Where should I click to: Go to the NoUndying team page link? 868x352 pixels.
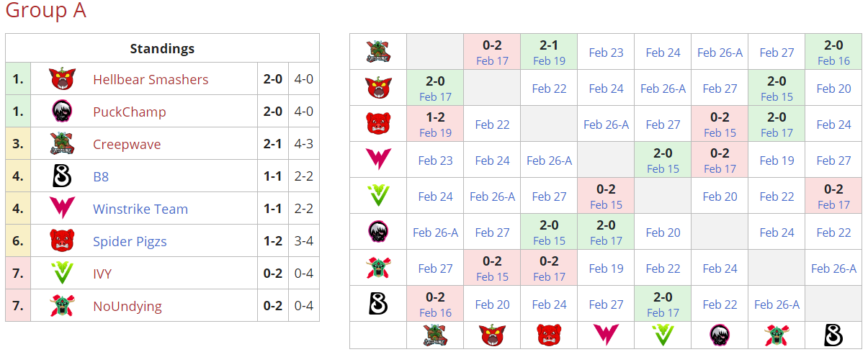coord(127,306)
